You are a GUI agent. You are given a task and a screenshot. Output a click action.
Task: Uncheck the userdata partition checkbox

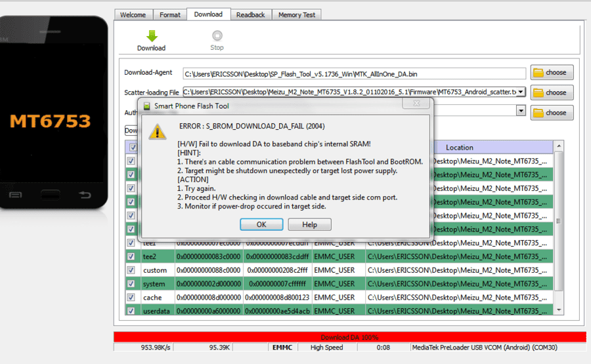click(x=131, y=311)
